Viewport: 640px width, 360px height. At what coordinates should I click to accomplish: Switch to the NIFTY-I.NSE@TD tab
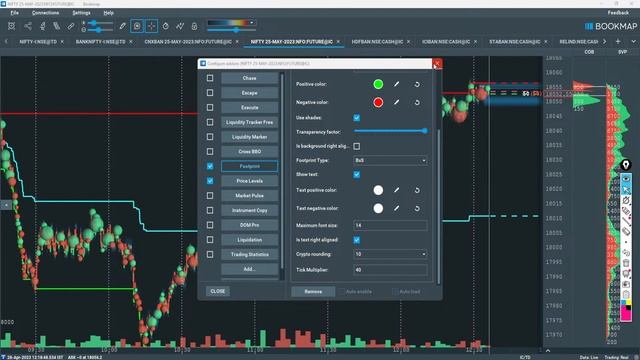[38, 42]
